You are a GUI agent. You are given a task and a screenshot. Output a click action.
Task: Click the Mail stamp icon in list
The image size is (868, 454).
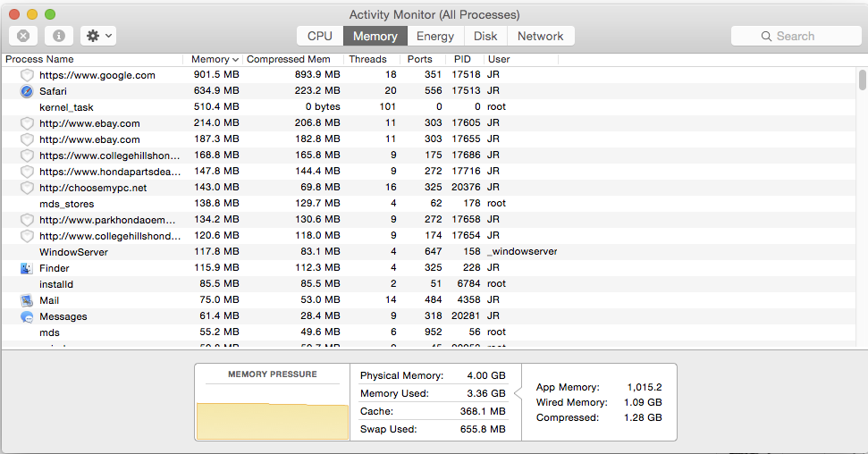point(27,300)
